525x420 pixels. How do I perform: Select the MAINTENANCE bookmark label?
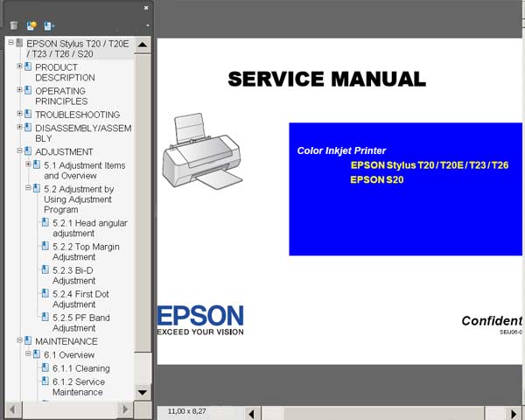(66, 341)
